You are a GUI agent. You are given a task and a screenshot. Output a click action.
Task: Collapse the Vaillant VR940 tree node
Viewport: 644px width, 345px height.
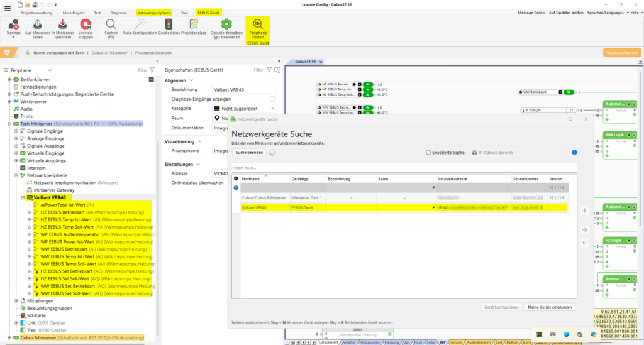tap(23, 197)
